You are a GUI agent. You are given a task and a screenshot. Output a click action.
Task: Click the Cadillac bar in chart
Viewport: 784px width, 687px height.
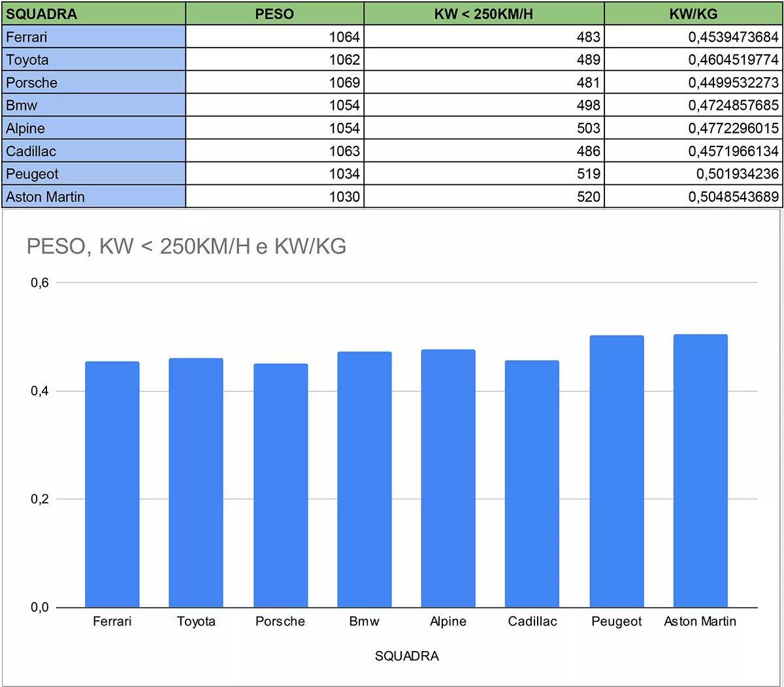click(x=532, y=484)
